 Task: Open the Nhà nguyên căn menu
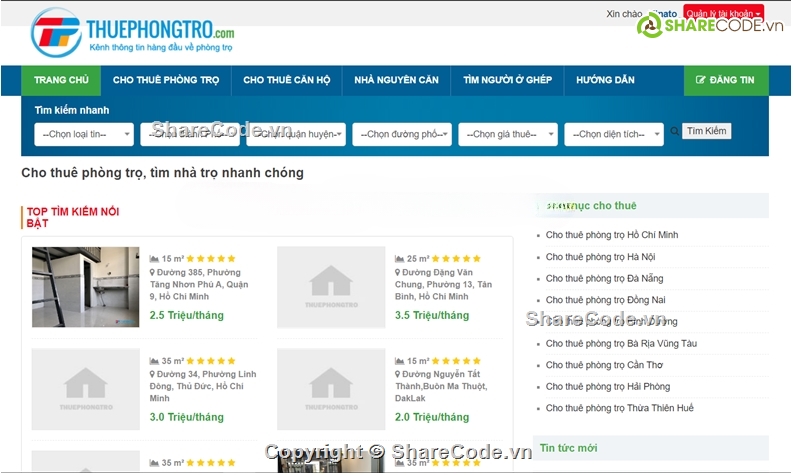pyautogui.click(x=396, y=80)
